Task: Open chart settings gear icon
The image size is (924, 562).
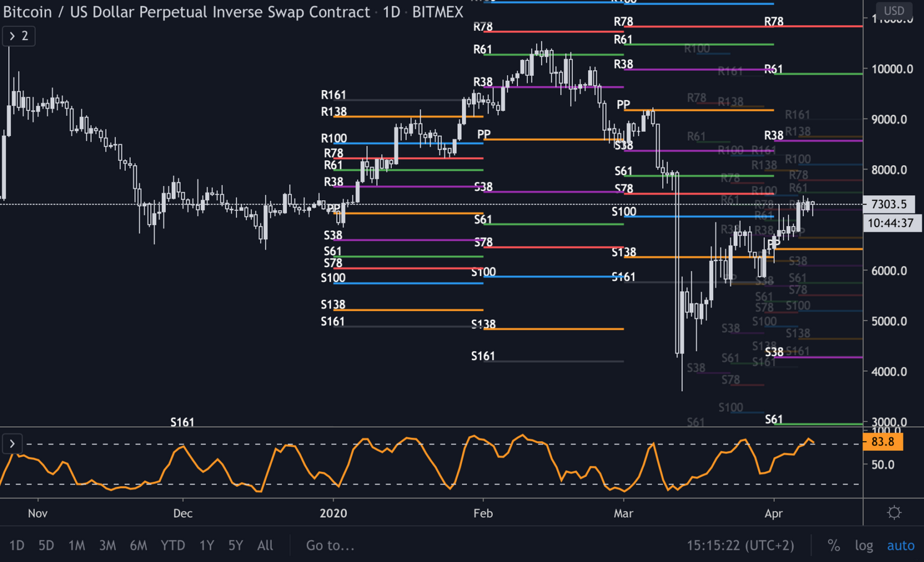Action: (x=894, y=512)
